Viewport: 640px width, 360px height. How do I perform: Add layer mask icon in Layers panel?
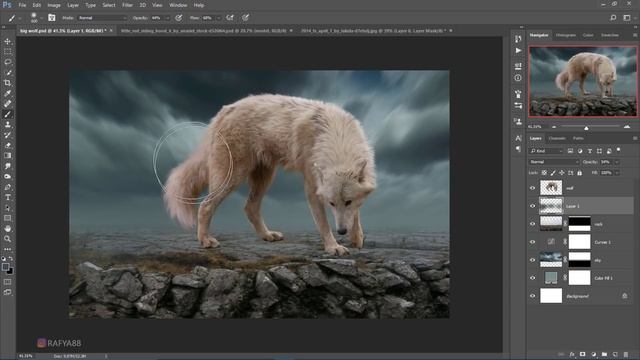[582, 354]
